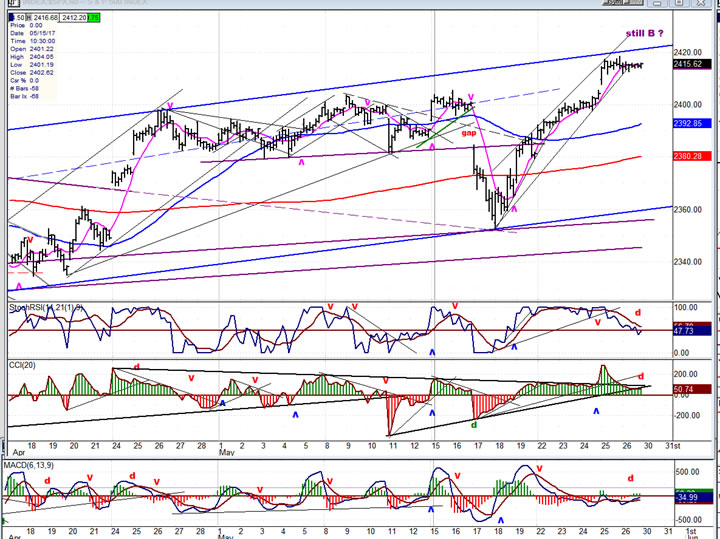This screenshot has width=720, height=539.
Task: Click the Date 05/15/17 row in data box
Action: point(33,34)
